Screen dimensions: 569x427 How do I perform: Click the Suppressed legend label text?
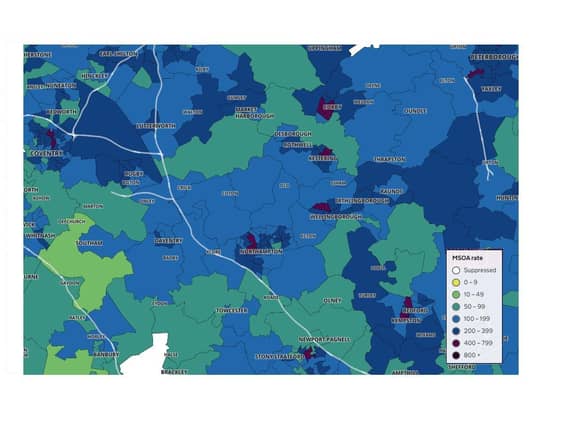point(480,270)
